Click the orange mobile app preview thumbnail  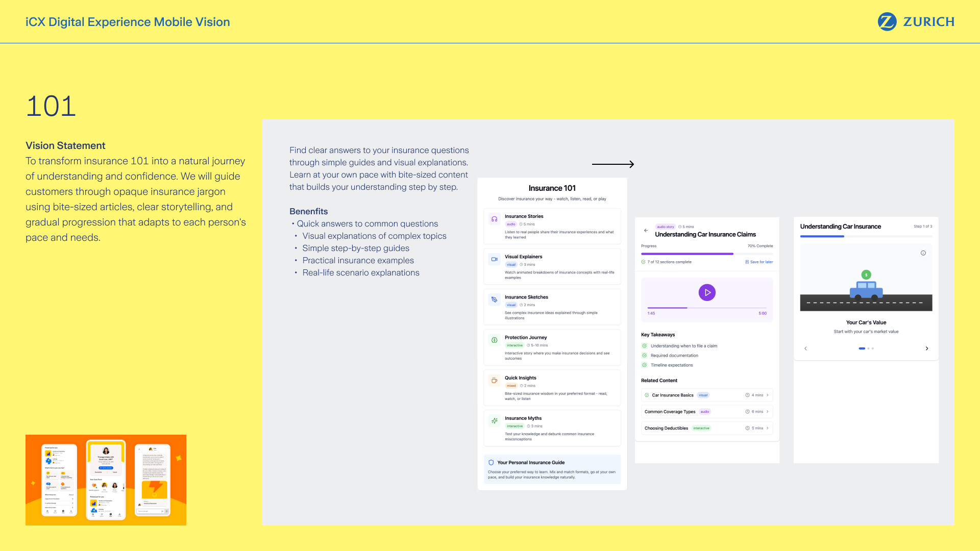click(106, 480)
